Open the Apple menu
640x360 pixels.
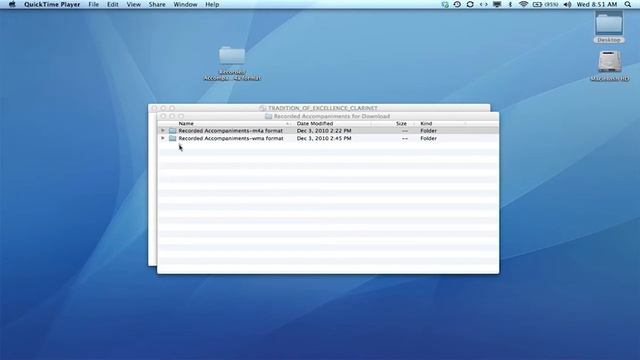[12, 4]
